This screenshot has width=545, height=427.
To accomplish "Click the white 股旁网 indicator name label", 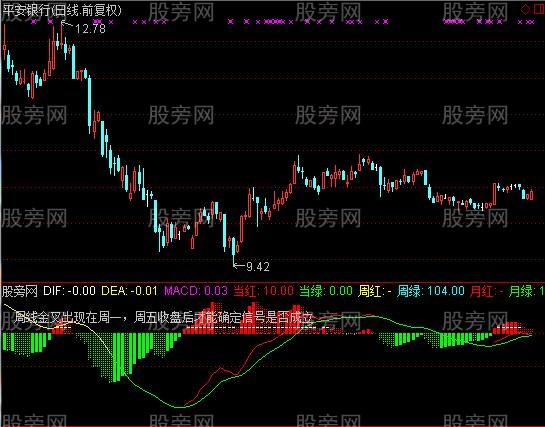I will coord(20,291).
